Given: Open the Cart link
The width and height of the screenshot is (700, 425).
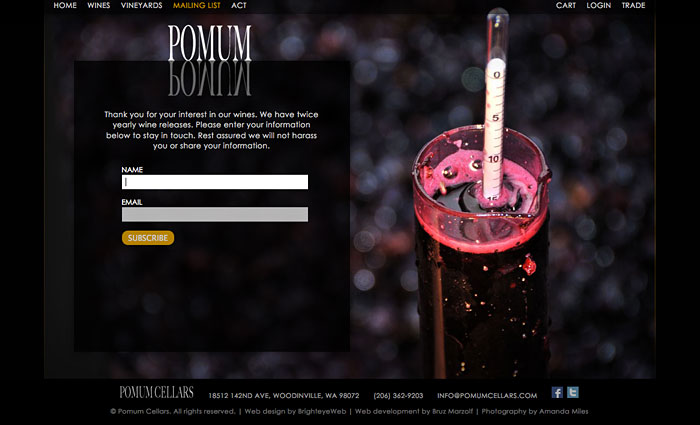Looking at the screenshot, I should [x=566, y=5].
